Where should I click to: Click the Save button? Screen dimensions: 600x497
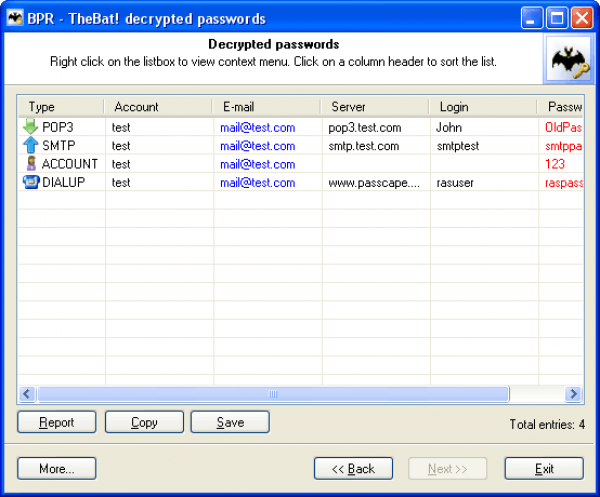230,422
